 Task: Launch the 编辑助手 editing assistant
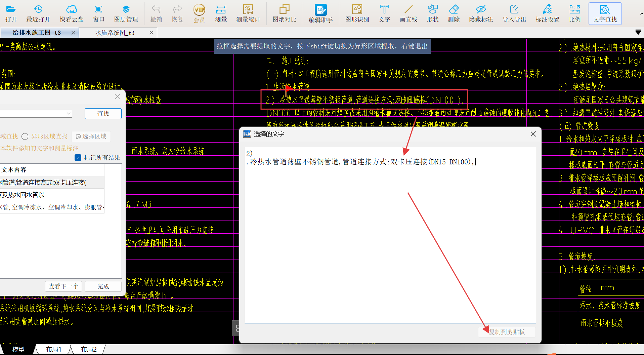pyautogui.click(x=321, y=13)
